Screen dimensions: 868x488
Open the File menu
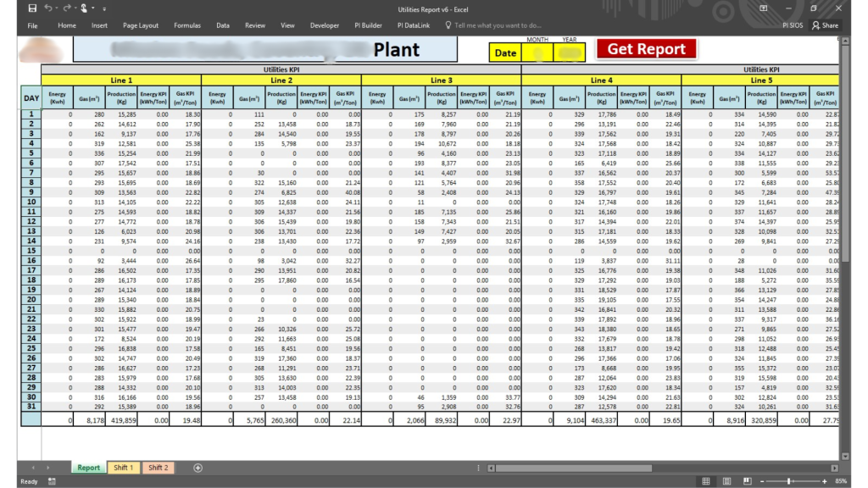tap(33, 25)
